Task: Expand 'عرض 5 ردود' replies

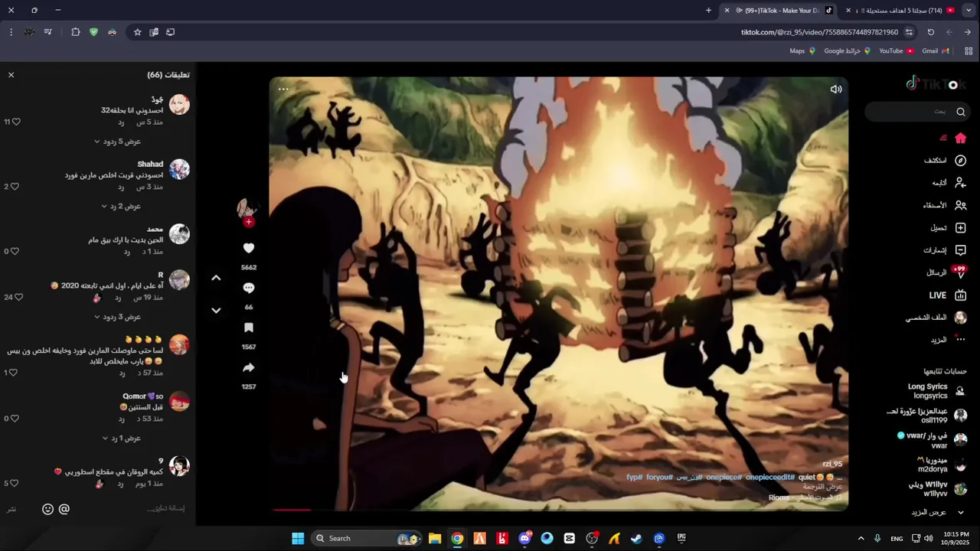Action: (117, 142)
